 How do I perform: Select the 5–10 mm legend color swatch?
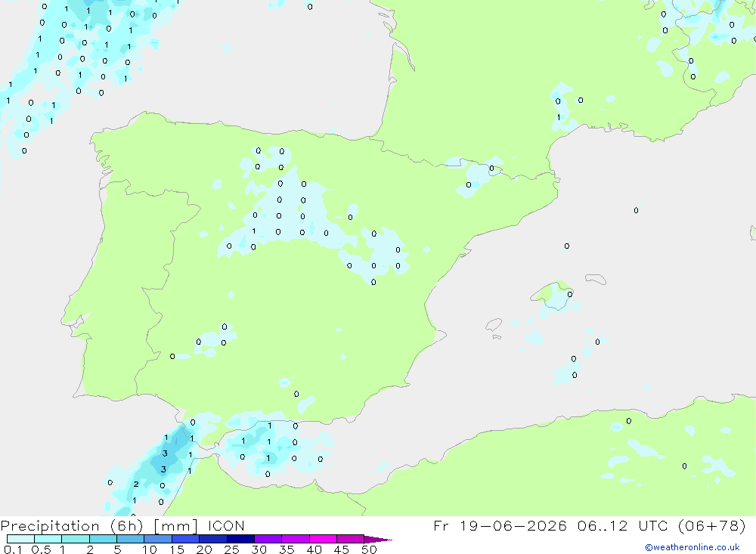(131, 539)
